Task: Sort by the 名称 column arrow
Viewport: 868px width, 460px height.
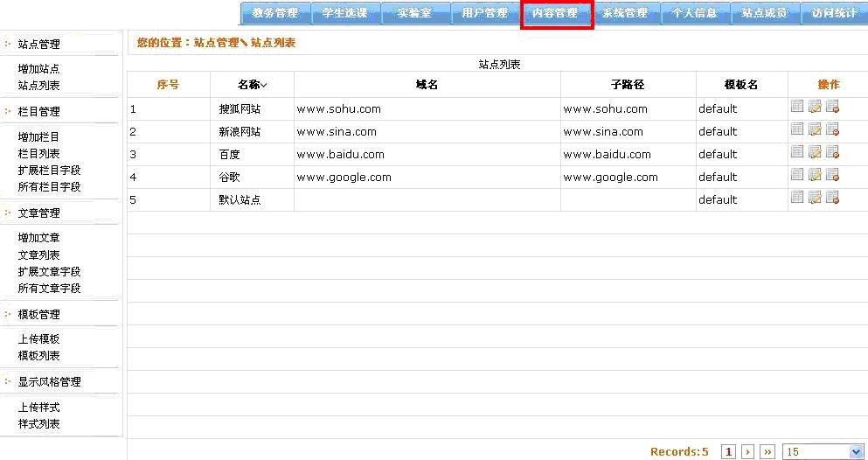Action: pos(264,85)
